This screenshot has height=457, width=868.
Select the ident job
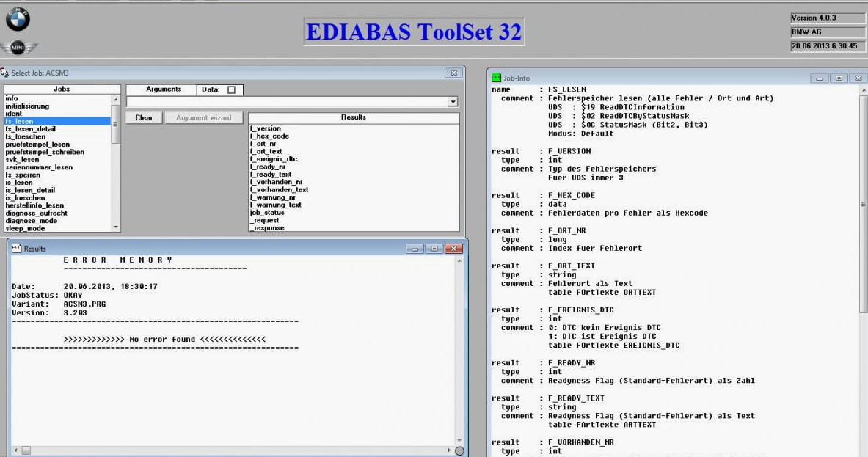(14, 114)
